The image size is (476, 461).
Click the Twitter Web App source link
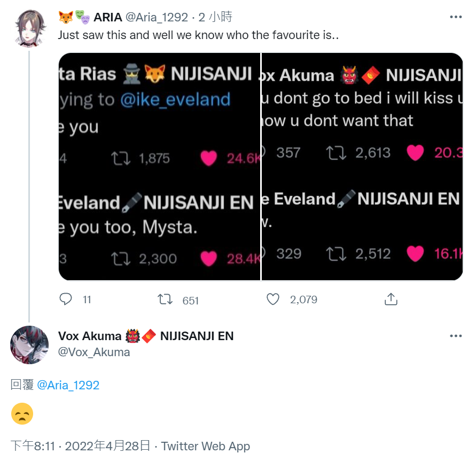[206, 446]
